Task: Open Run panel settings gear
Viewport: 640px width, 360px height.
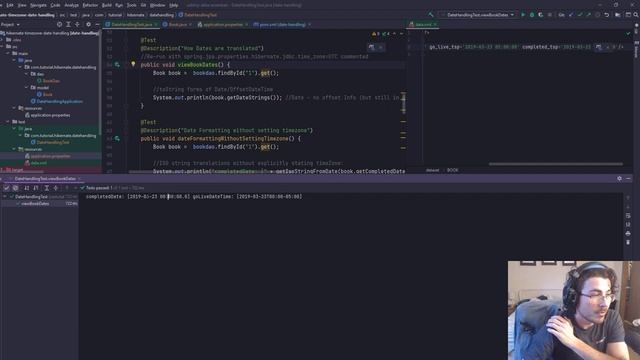Action: tap(620, 178)
